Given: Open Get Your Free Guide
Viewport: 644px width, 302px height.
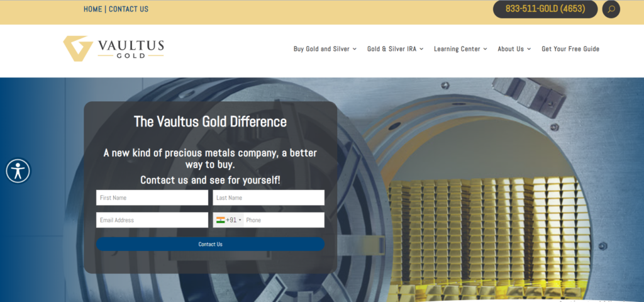Looking at the screenshot, I should click(x=570, y=49).
